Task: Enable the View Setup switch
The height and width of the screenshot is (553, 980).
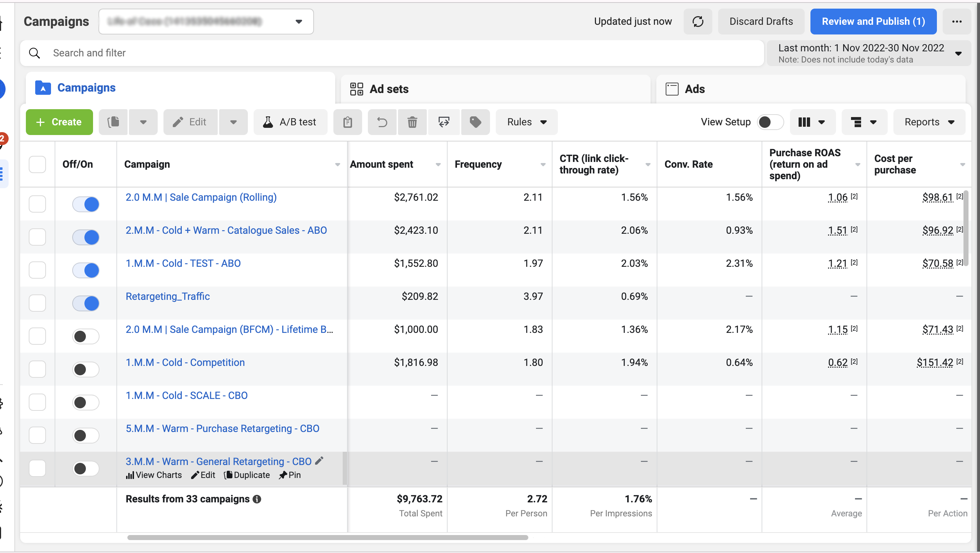Action: tap(769, 122)
